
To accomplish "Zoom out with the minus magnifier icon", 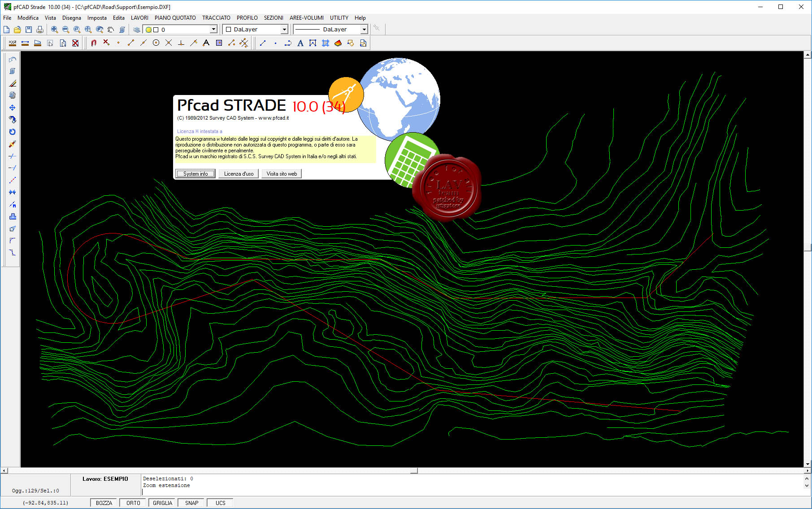I will [x=65, y=30].
